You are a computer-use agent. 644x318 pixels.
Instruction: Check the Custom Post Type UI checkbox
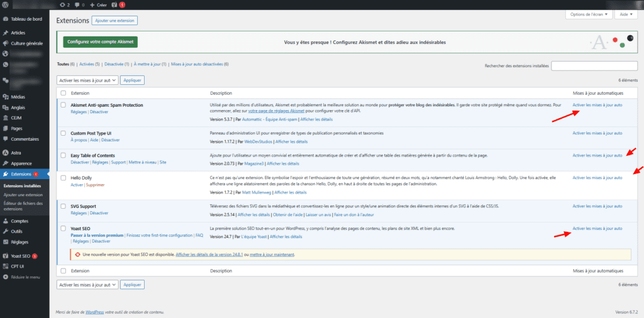click(x=64, y=133)
